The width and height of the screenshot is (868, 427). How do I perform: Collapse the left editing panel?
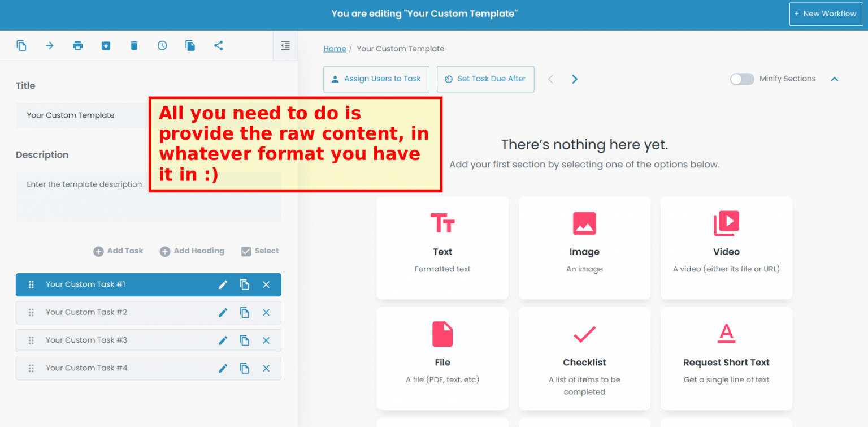coord(285,45)
